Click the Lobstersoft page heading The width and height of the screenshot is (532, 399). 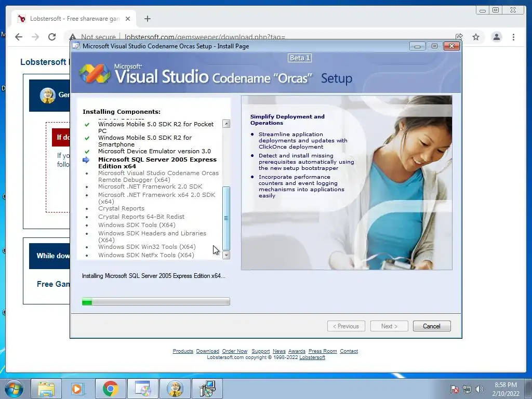pos(45,62)
